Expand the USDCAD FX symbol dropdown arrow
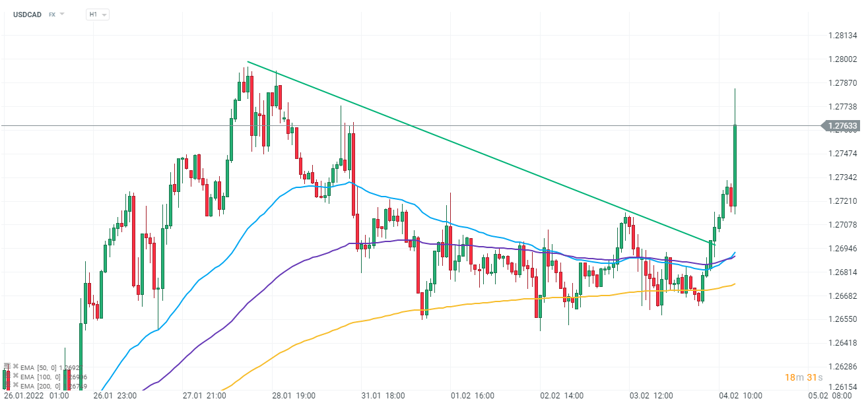868x407 pixels. point(62,14)
